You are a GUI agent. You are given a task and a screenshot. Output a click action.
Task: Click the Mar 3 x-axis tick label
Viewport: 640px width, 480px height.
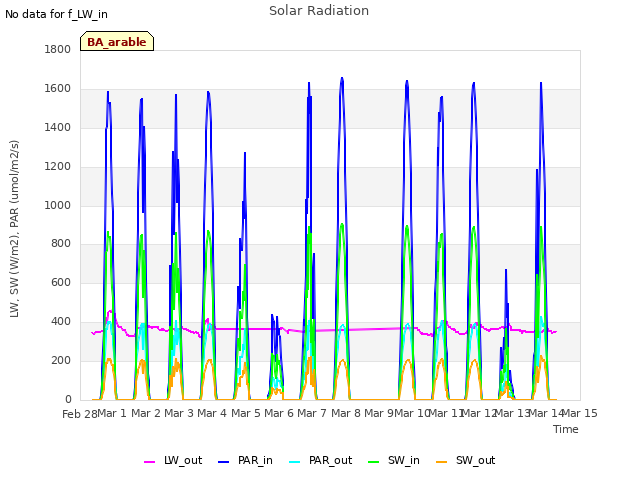pyautogui.click(x=179, y=413)
